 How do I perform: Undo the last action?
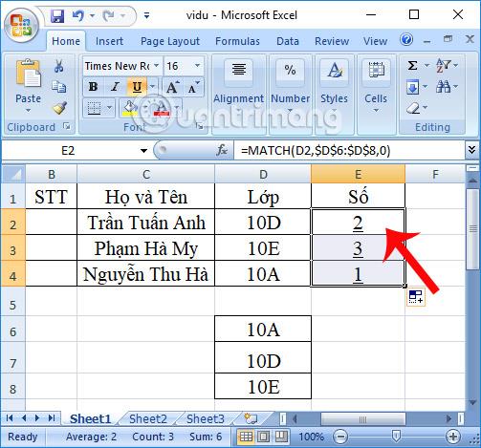[x=78, y=15]
